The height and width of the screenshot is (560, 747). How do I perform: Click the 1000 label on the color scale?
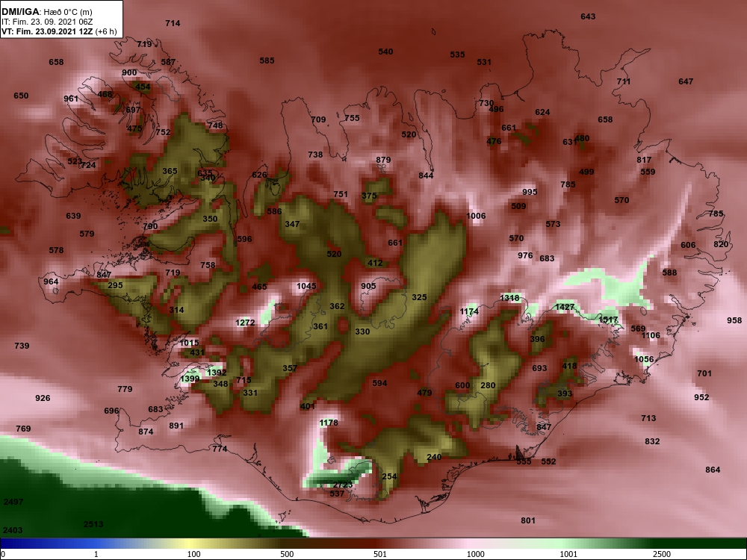[475, 554]
